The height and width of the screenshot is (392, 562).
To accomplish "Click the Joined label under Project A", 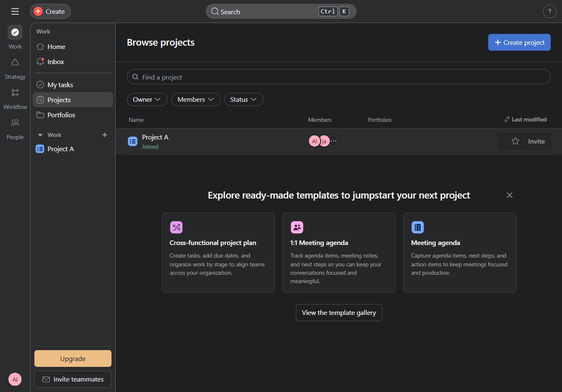I will (x=150, y=147).
